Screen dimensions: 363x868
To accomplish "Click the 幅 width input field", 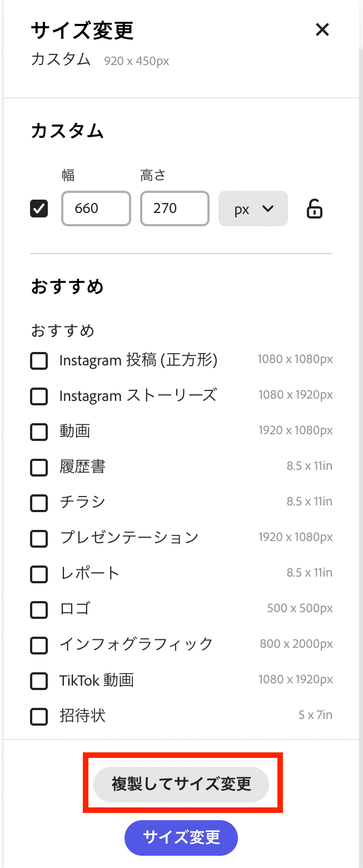I will point(96,209).
